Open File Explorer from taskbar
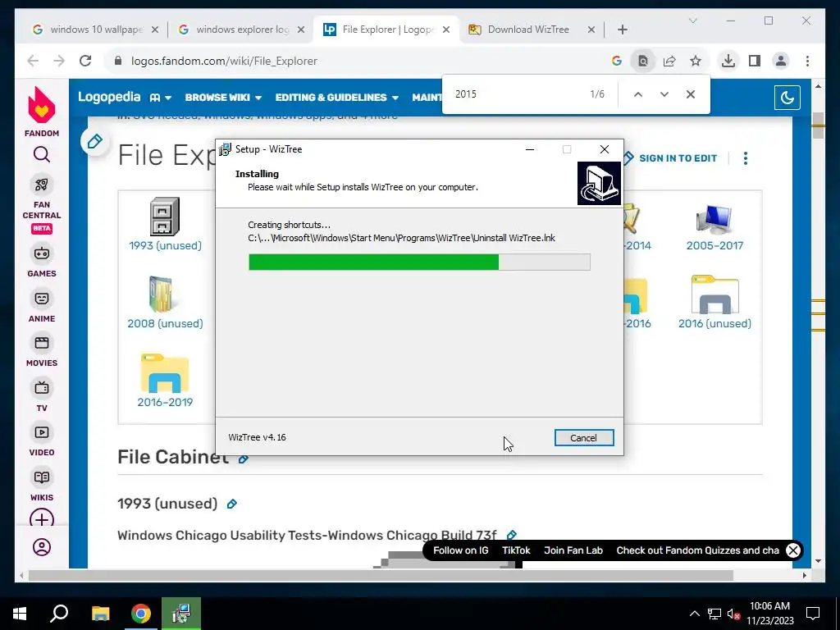This screenshot has width=840, height=630. tap(100, 614)
